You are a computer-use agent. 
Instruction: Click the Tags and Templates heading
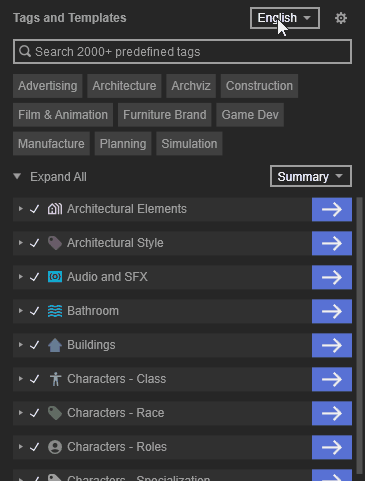point(70,18)
